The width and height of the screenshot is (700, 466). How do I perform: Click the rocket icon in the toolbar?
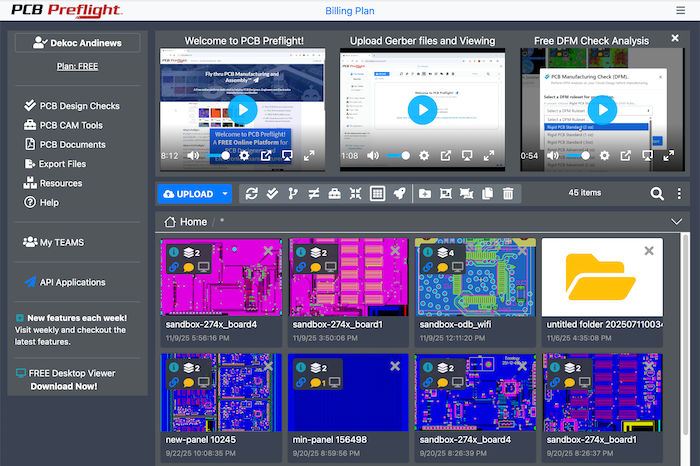(x=400, y=194)
